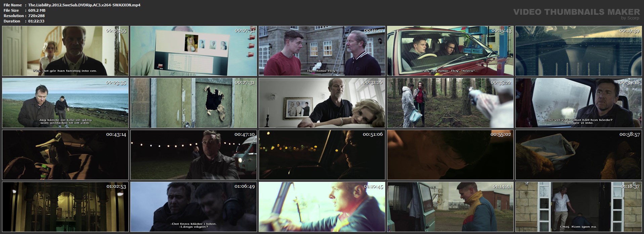Click the subtitle "Okej. Kom igen nu."
This screenshot has width=644, height=234.
point(578,227)
